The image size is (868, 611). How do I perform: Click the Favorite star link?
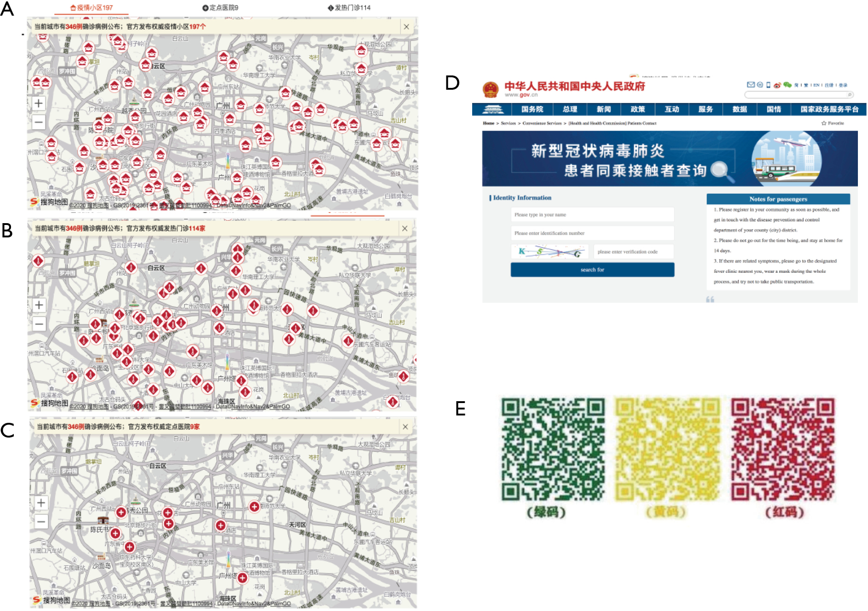point(833,123)
